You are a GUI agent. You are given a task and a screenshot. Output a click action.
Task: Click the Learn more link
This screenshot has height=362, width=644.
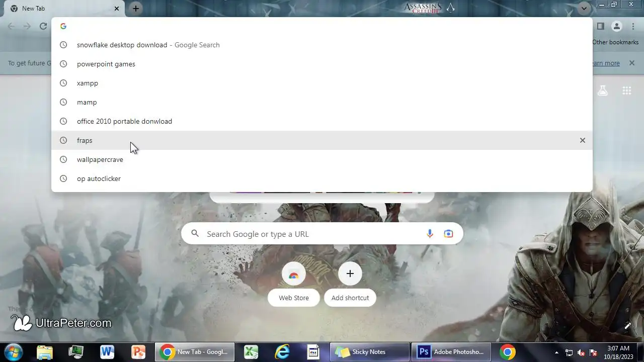[x=606, y=63]
